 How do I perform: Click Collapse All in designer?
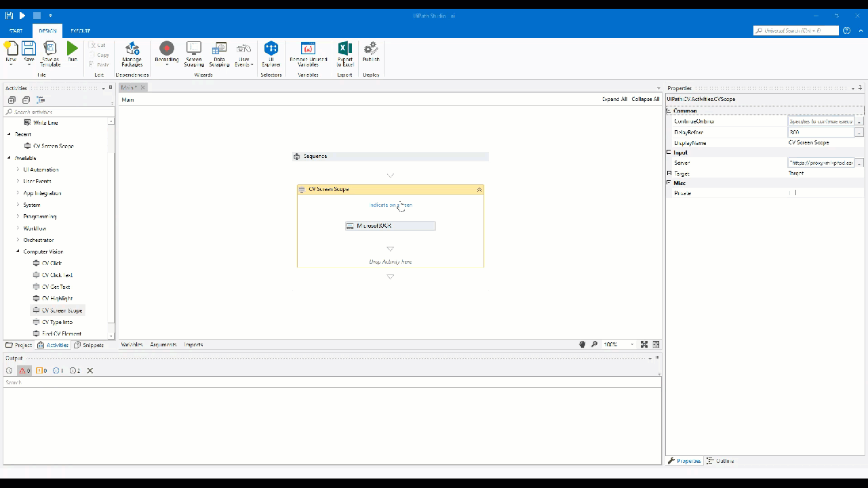coord(646,99)
